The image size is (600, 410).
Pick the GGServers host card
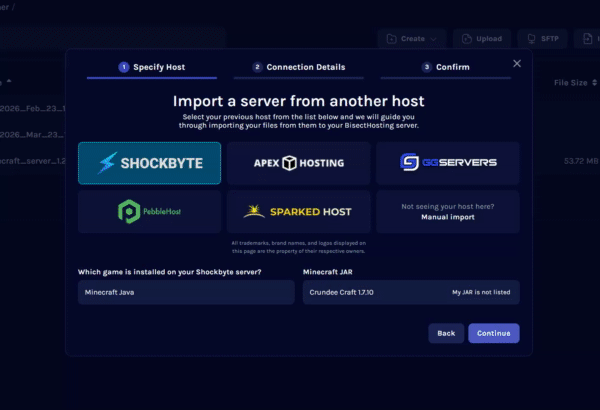point(448,163)
